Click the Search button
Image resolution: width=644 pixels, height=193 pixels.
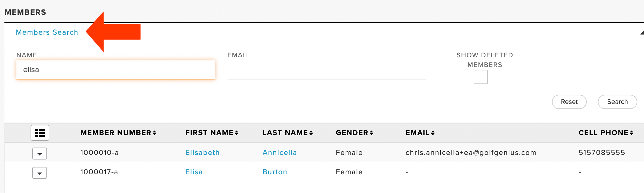617,102
